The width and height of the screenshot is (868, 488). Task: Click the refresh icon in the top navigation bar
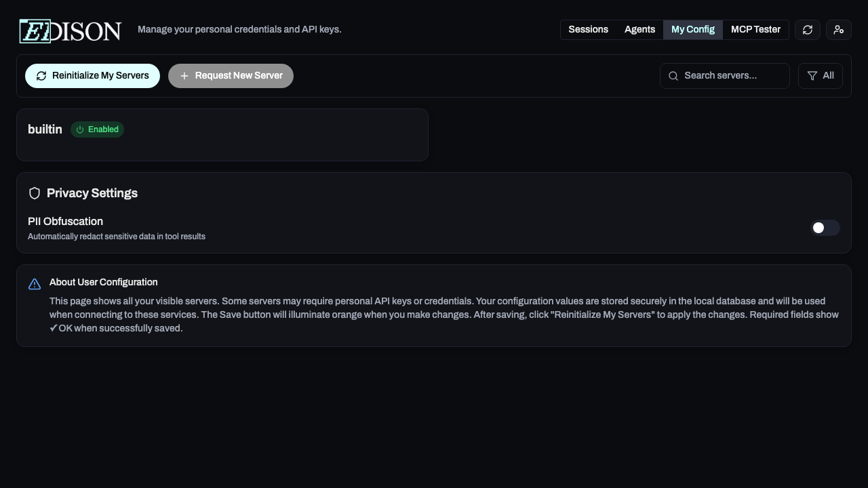pyautogui.click(x=807, y=30)
